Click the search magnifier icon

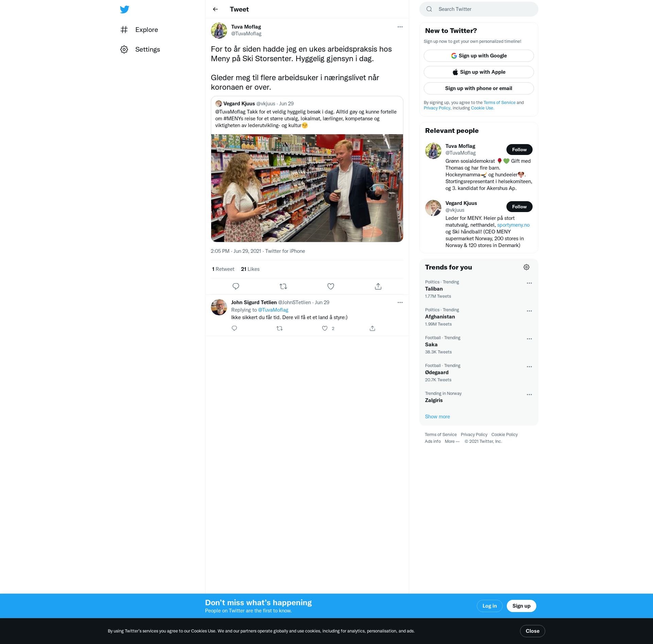[429, 9]
